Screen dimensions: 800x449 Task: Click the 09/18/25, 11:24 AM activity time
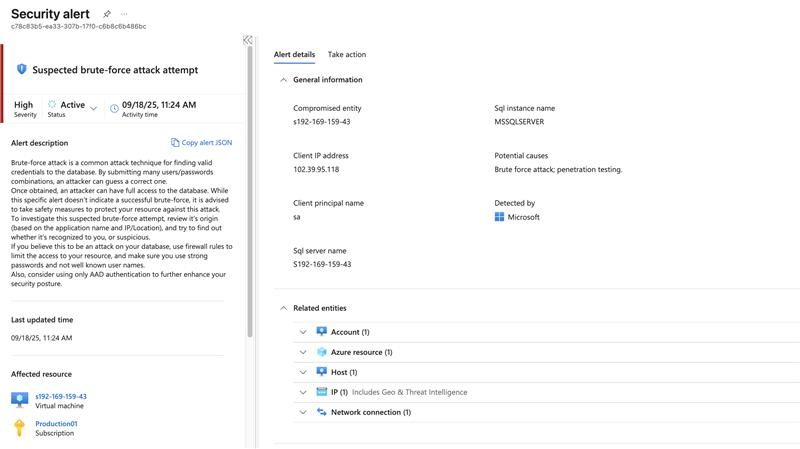(159, 105)
